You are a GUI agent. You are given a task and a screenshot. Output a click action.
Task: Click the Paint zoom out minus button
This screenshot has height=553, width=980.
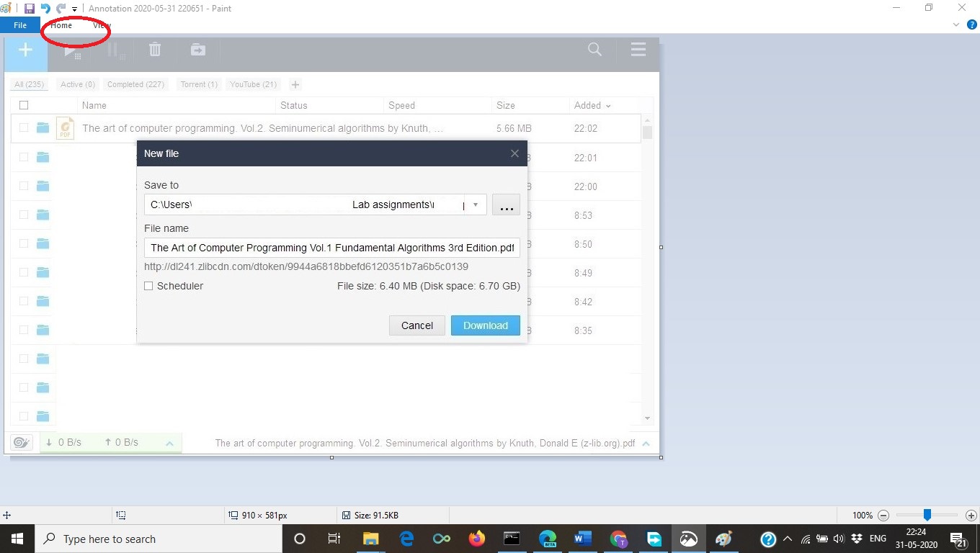click(x=883, y=516)
